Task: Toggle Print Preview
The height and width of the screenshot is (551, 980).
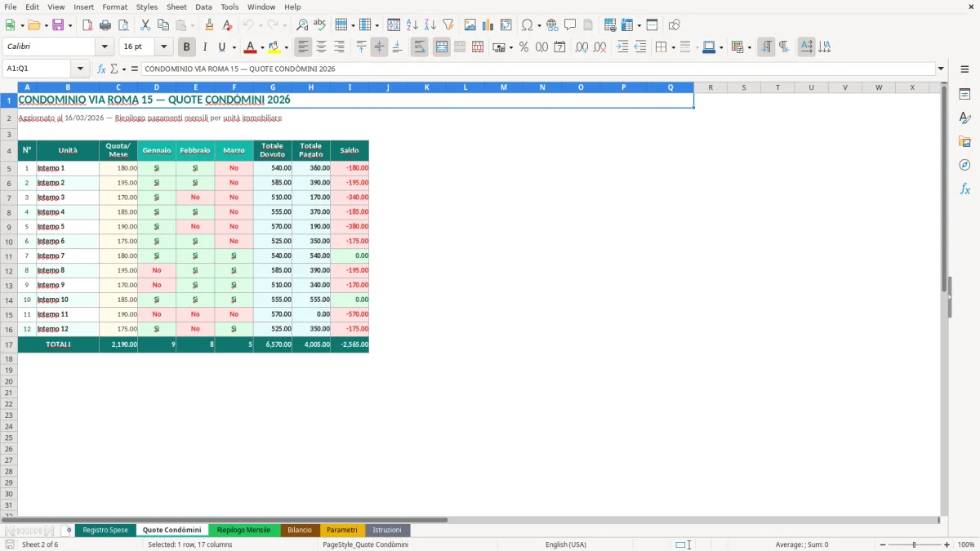Action: pyautogui.click(x=123, y=25)
